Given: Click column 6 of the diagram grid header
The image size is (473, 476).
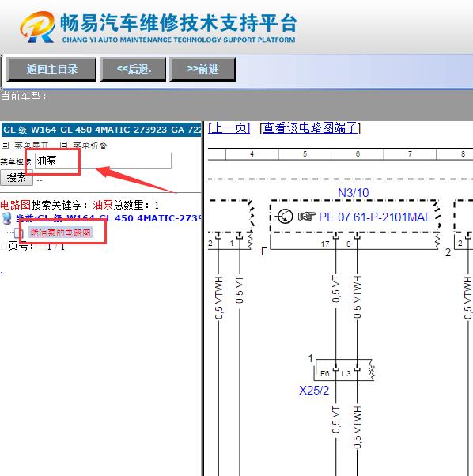Looking at the screenshot, I should click(358, 154).
